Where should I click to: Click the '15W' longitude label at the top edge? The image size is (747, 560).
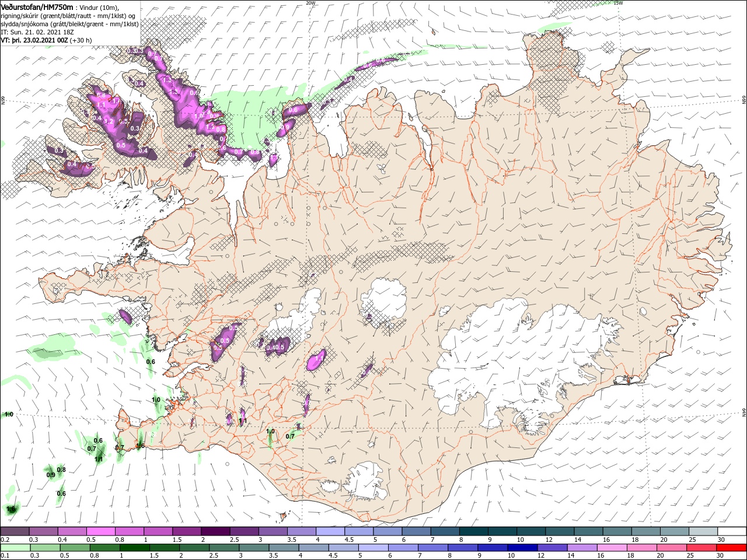[618, 3]
